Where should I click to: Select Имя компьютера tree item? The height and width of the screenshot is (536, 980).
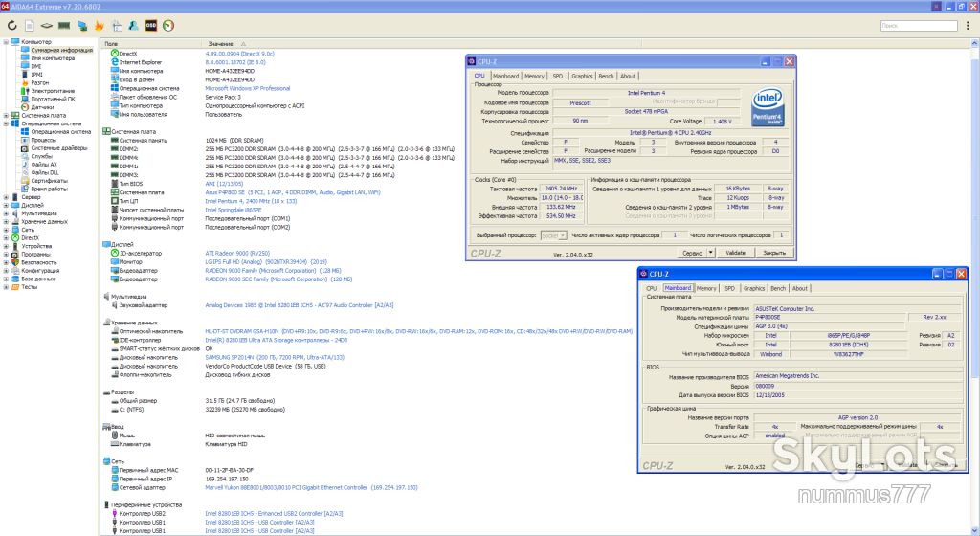point(53,58)
